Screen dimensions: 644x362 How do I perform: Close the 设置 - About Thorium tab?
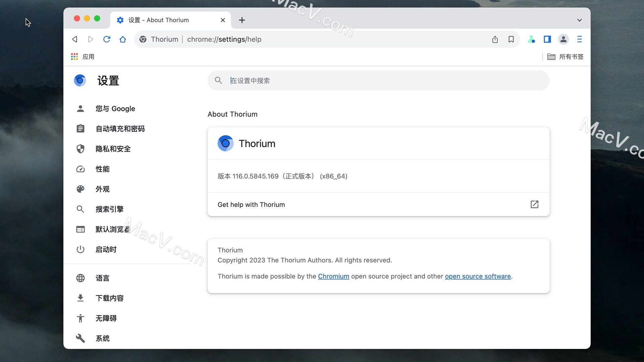(223, 20)
